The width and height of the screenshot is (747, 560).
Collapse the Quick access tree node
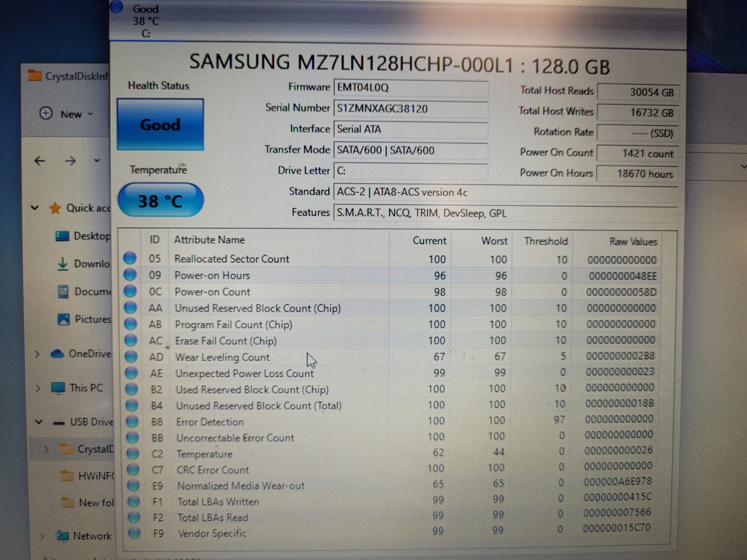(35, 208)
